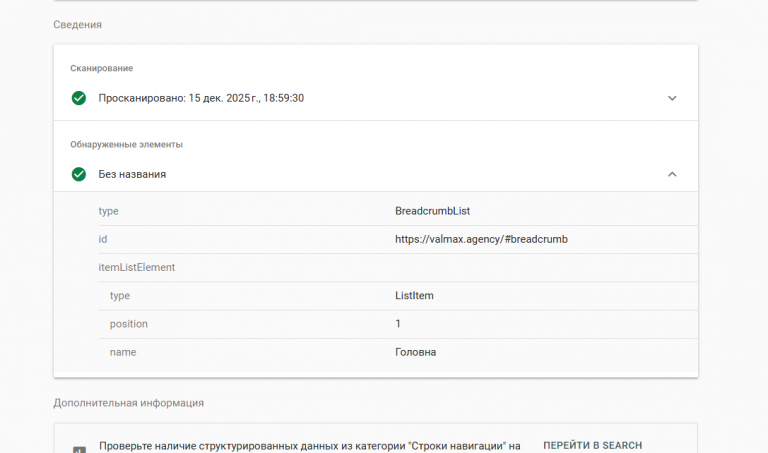Image resolution: width=768 pixels, height=453 pixels.
Task: Click the Сведения section heading
Action: click(x=77, y=24)
